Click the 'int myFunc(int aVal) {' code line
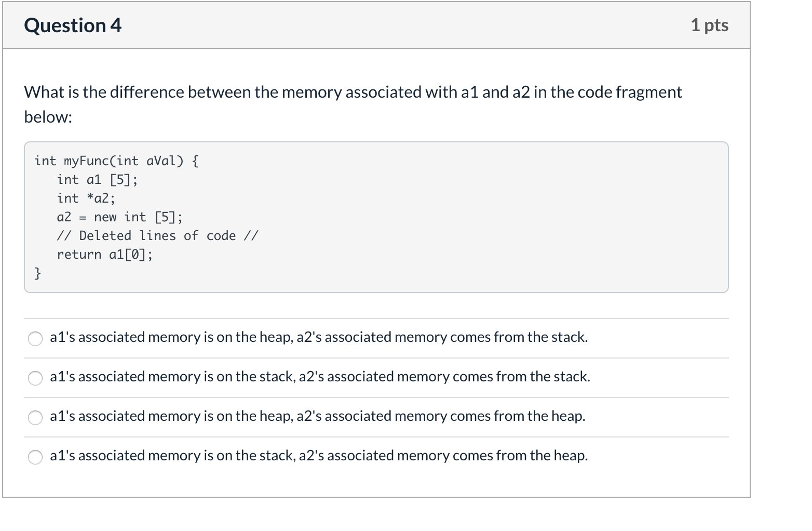The image size is (812, 531). (116, 161)
